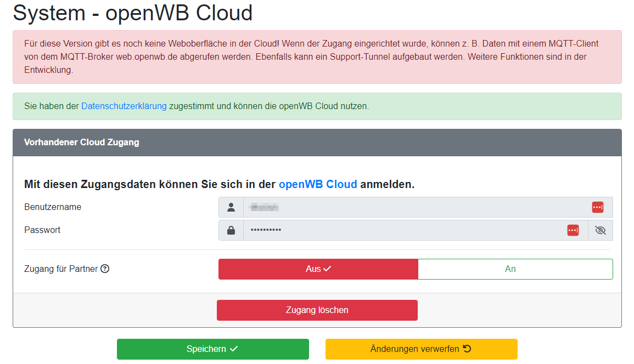Image resolution: width=634 pixels, height=364 pixels.
Task: Click the lock icon beside Passwort field
Action: (231, 230)
